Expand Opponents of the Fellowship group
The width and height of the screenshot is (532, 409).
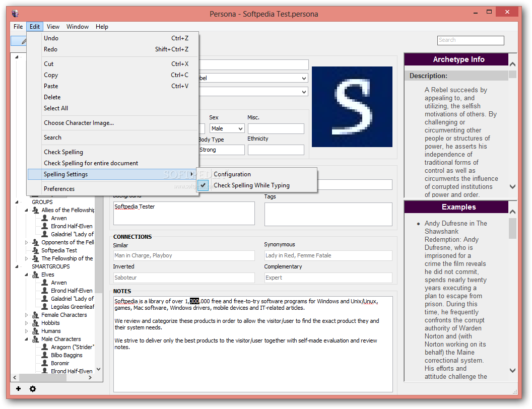click(26, 242)
